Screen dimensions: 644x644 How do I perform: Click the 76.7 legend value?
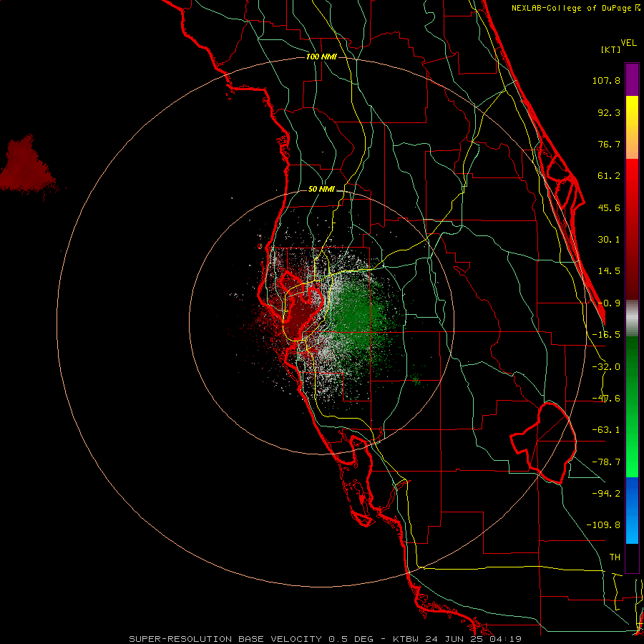pos(609,144)
